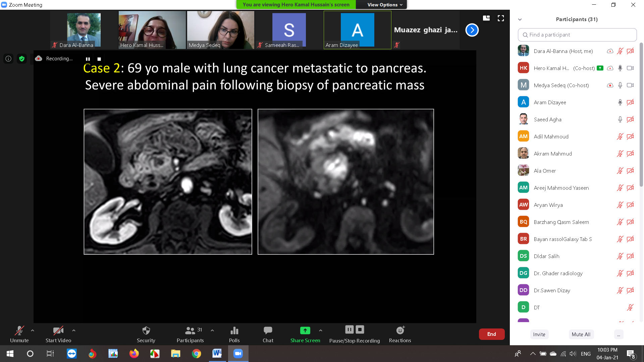Open meeting information icon
Viewport: 644px width, 362px height.
(x=8, y=59)
